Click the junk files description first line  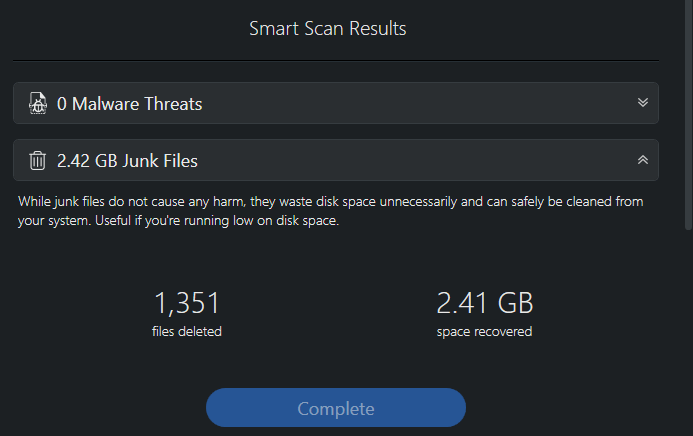coord(331,202)
